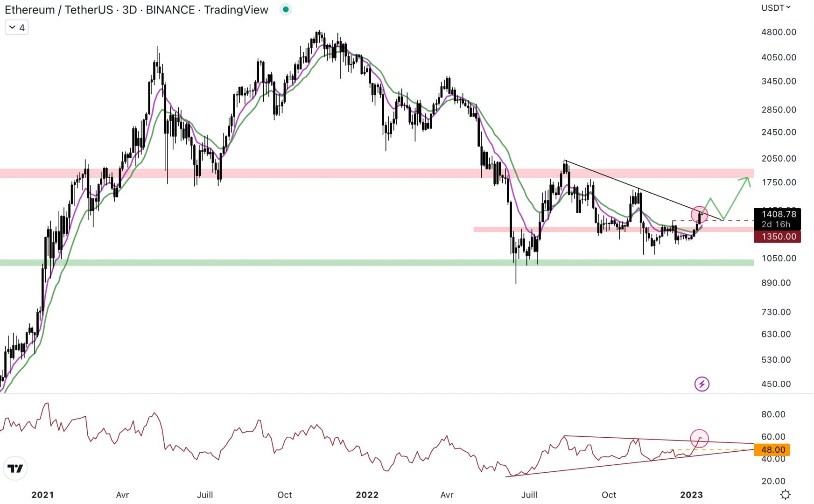814x504 pixels.
Task: Click the TradingView logo badge
Action: tap(15, 469)
